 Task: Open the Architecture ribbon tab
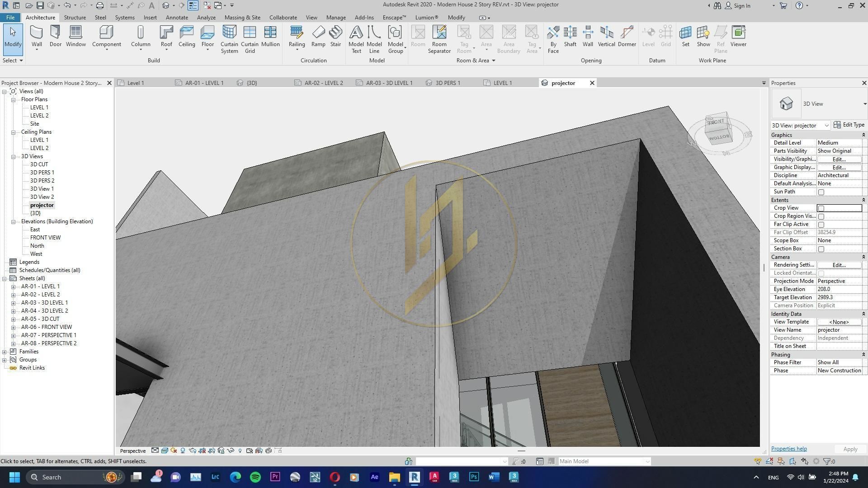(40, 18)
